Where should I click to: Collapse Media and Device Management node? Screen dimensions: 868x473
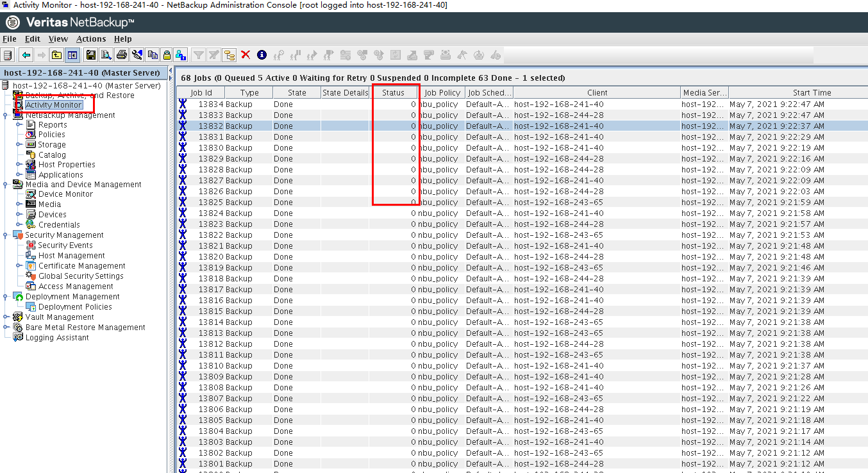(6, 185)
